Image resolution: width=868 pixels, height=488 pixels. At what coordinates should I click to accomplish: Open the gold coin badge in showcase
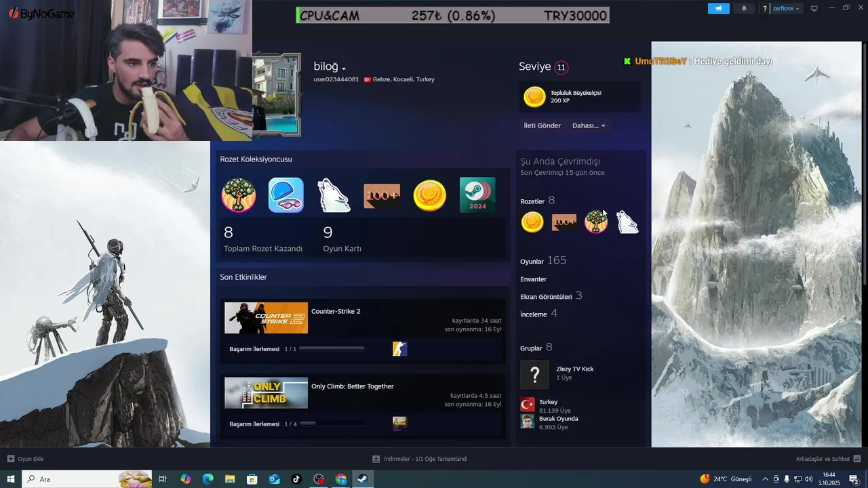(429, 195)
